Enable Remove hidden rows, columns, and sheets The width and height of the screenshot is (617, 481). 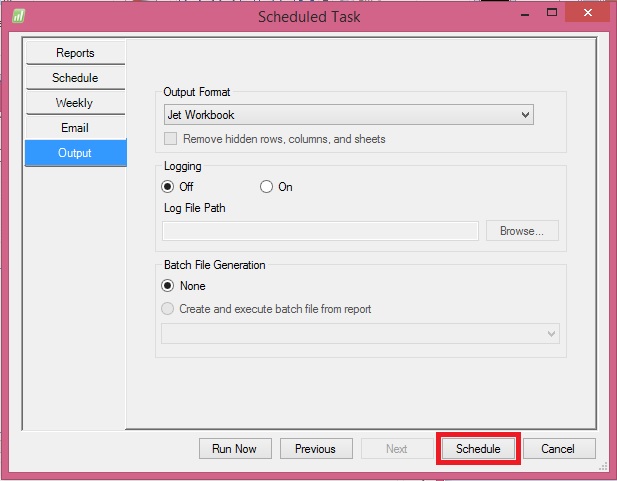(172, 139)
